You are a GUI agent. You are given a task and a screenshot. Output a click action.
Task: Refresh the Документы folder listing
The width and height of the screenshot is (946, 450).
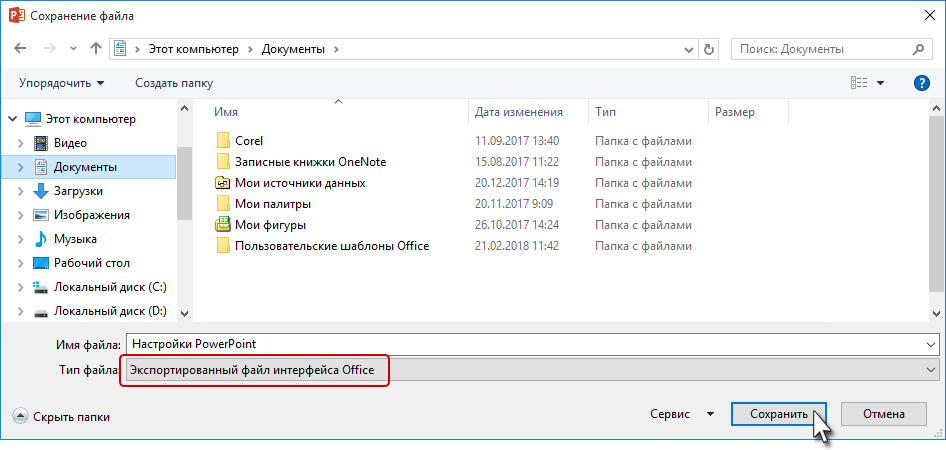[710, 49]
